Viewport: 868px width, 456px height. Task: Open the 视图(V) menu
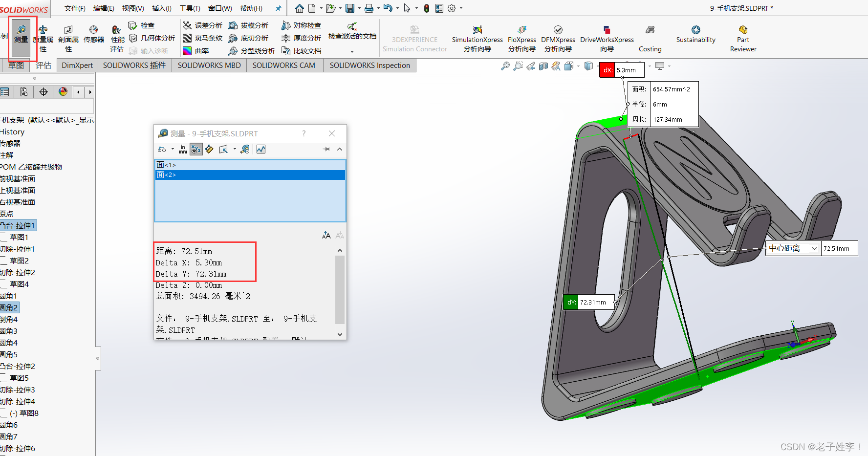133,8
